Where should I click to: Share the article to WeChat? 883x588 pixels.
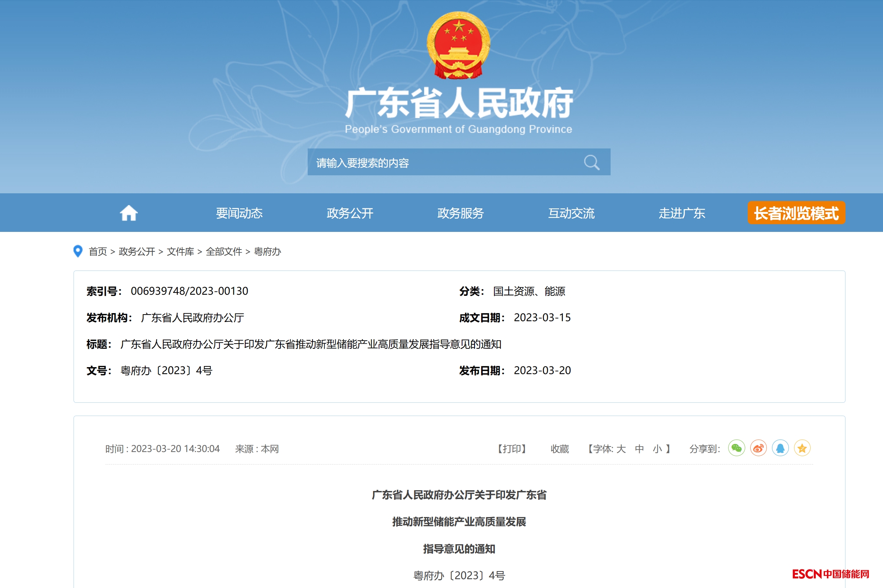coord(736,448)
